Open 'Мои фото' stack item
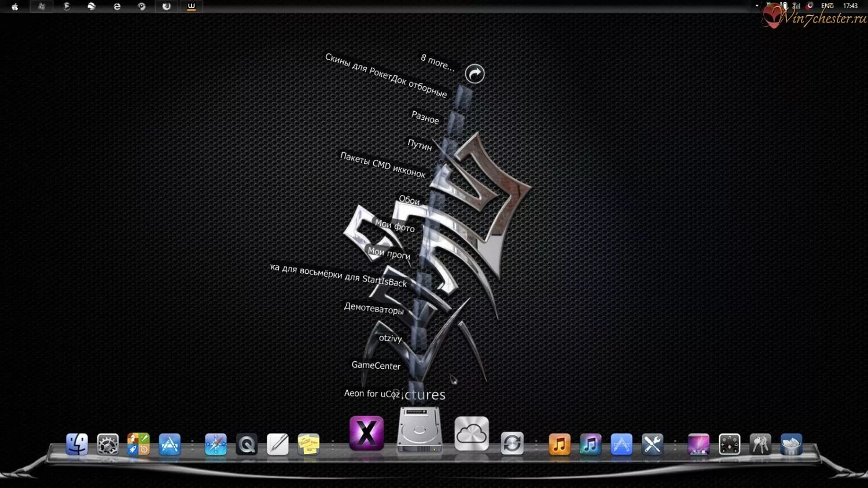This screenshot has height=488, width=868. point(395,226)
